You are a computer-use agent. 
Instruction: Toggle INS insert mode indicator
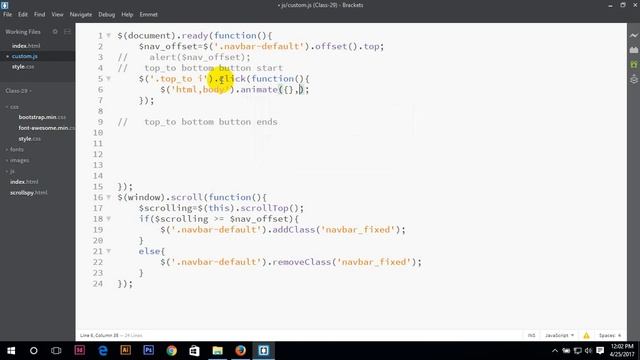coord(531,336)
